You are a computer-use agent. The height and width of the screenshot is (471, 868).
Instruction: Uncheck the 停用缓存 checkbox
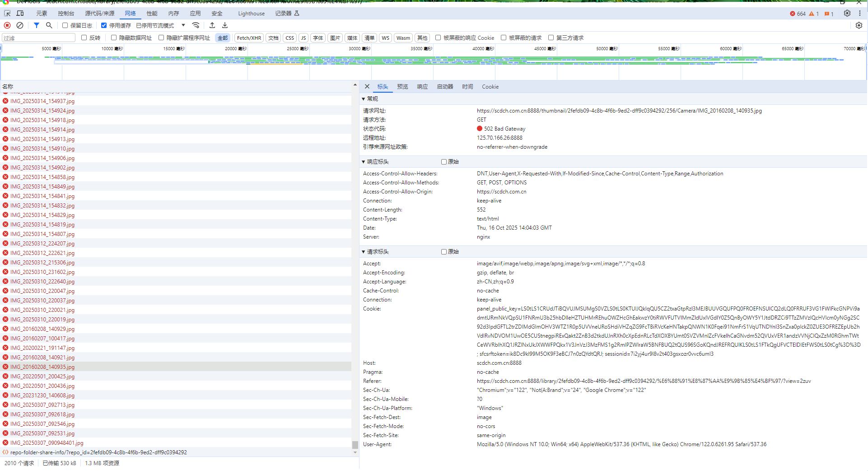coord(104,26)
